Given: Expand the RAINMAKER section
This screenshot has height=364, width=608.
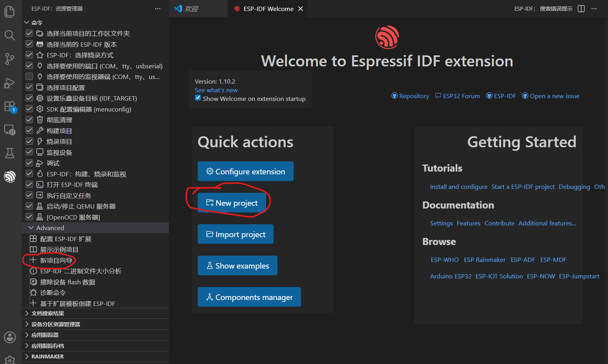Looking at the screenshot, I should tap(95, 357).
